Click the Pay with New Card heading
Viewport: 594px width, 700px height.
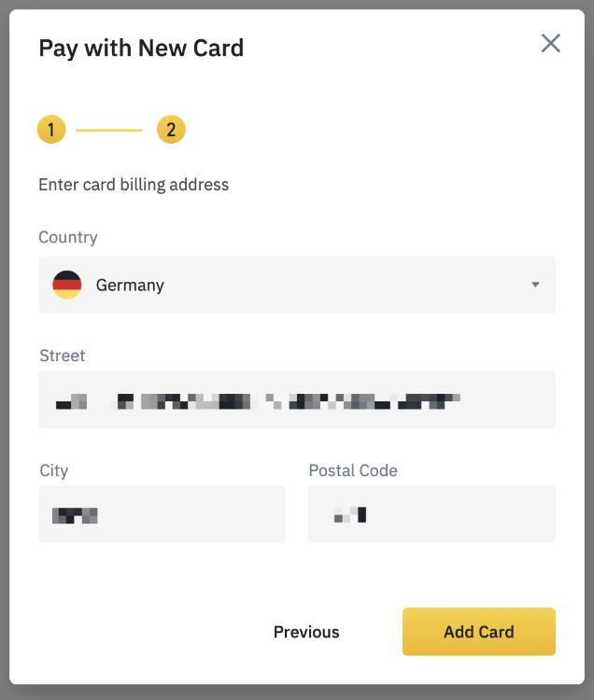click(141, 49)
